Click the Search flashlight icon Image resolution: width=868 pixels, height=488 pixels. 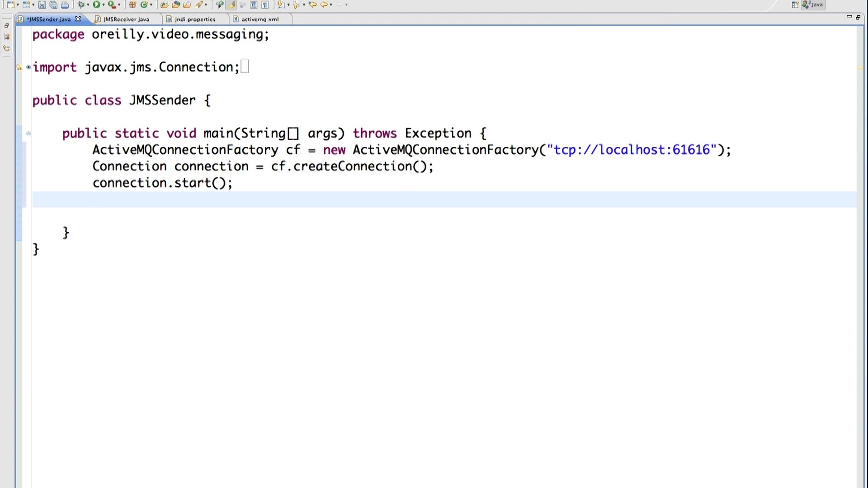(x=199, y=5)
